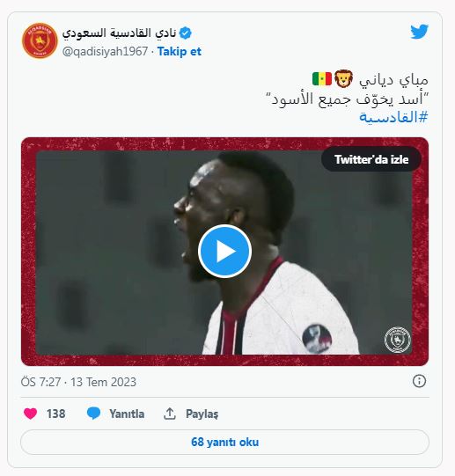Click the 'Paylaş' share label
455x476 pixels.
point(202,414)
